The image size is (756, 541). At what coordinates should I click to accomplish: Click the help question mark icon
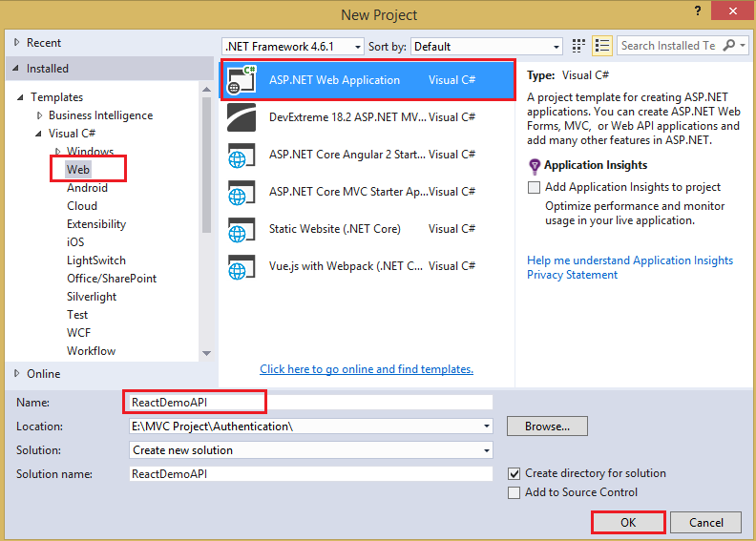pyautogui.click(x=698, y=10)
